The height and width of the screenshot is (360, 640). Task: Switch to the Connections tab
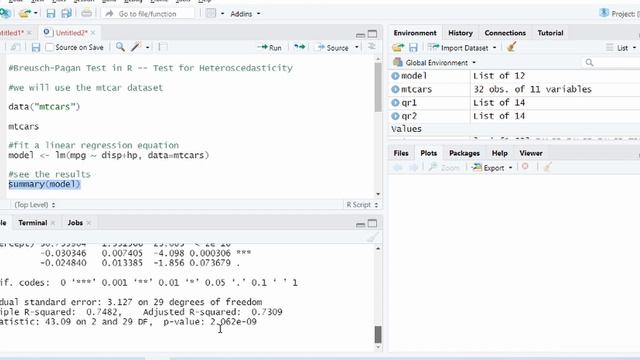pos(505,33)
